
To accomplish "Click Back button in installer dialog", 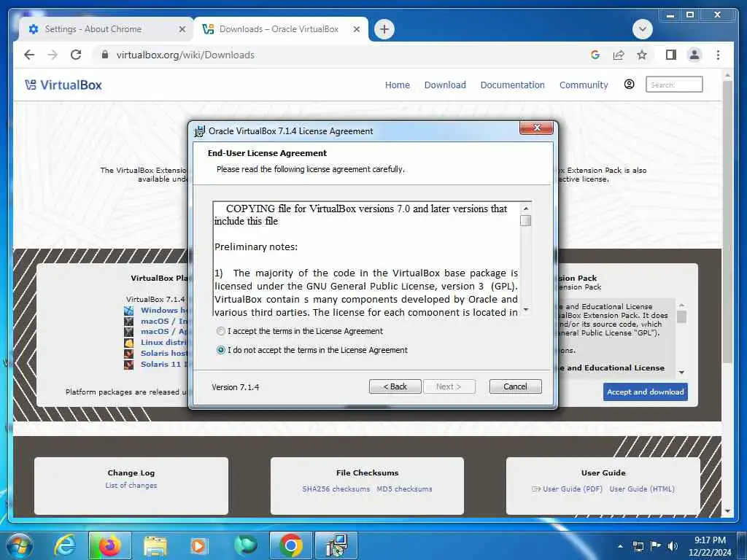I will coord(395,386).
